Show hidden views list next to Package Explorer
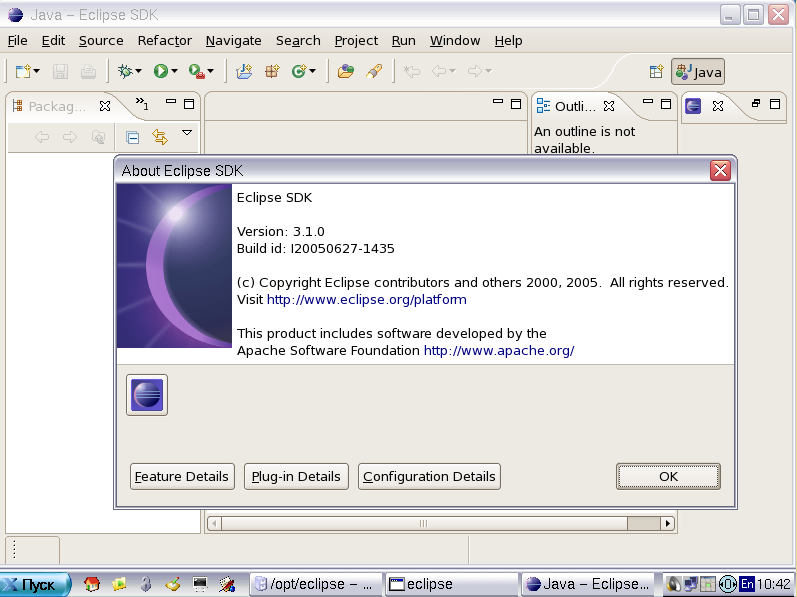This screenshot has height=597, width=797. point(142,104)
